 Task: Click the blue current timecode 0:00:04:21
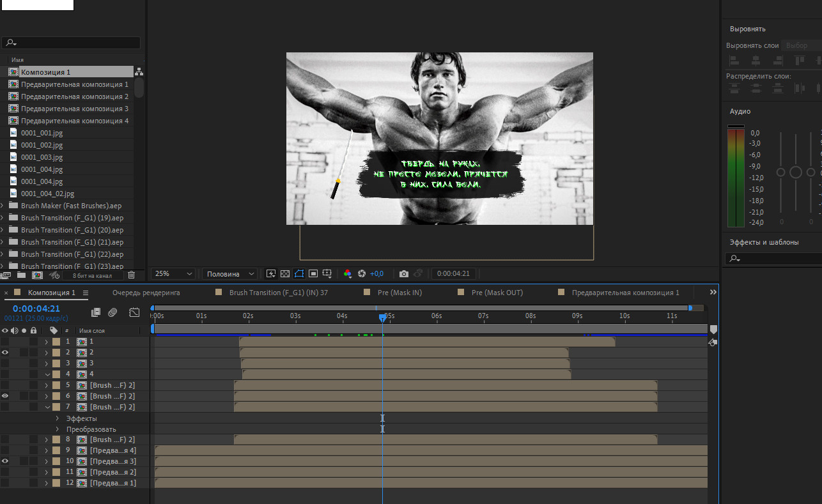[x=36, y=309]
